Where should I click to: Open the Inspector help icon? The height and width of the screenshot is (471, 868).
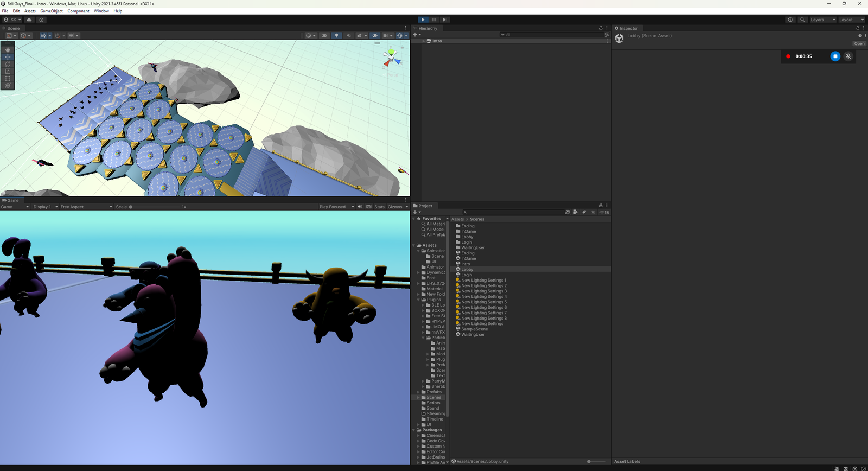[x=859, y=36]
